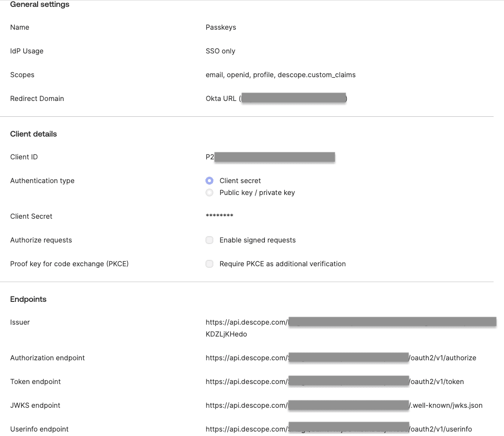
Task: Click the Endpoints section header
Action: tap(28, 299)
